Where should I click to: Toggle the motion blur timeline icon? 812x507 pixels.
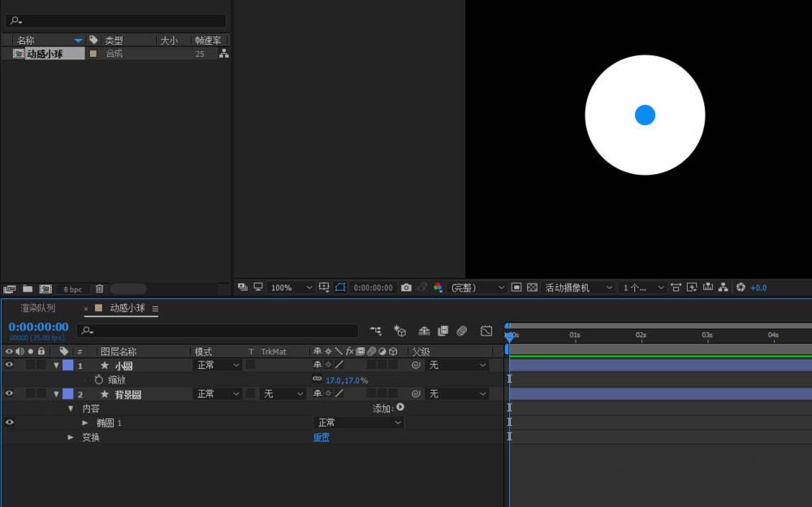pos(461,331)
